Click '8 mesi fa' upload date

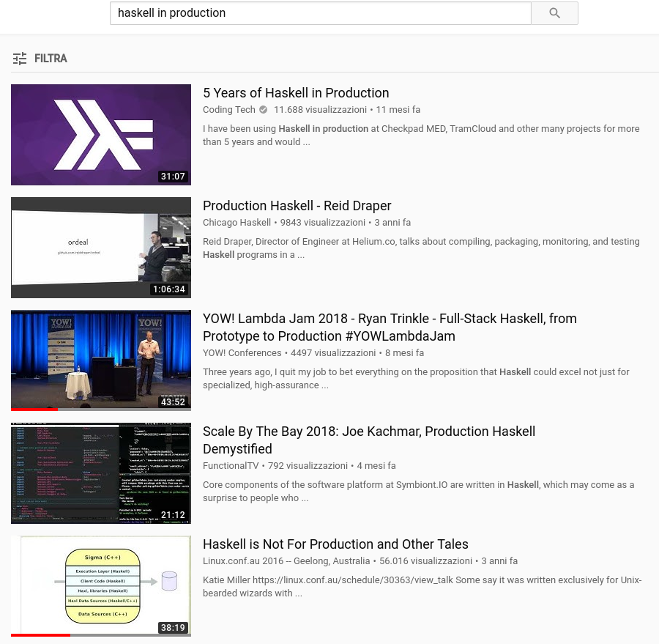(404, 353)
